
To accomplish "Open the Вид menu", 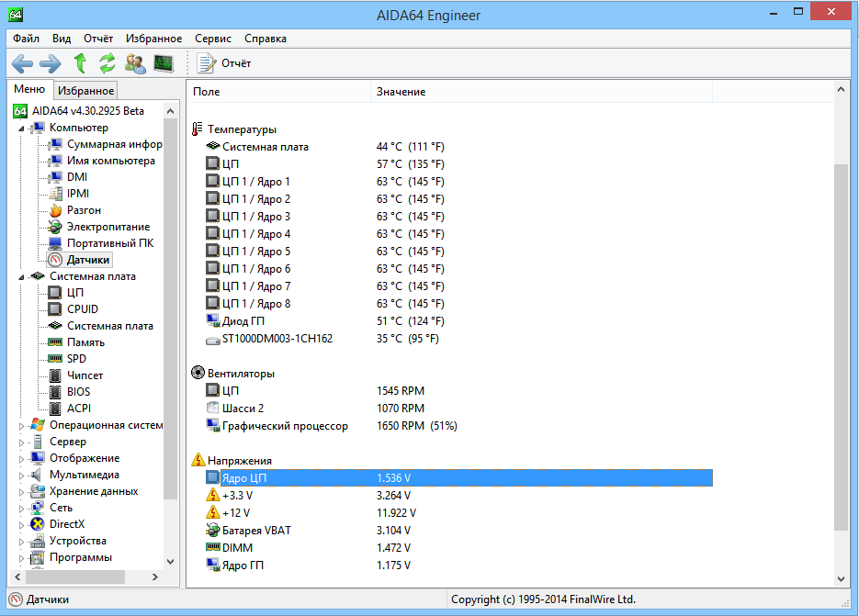I will pos(62,39).
